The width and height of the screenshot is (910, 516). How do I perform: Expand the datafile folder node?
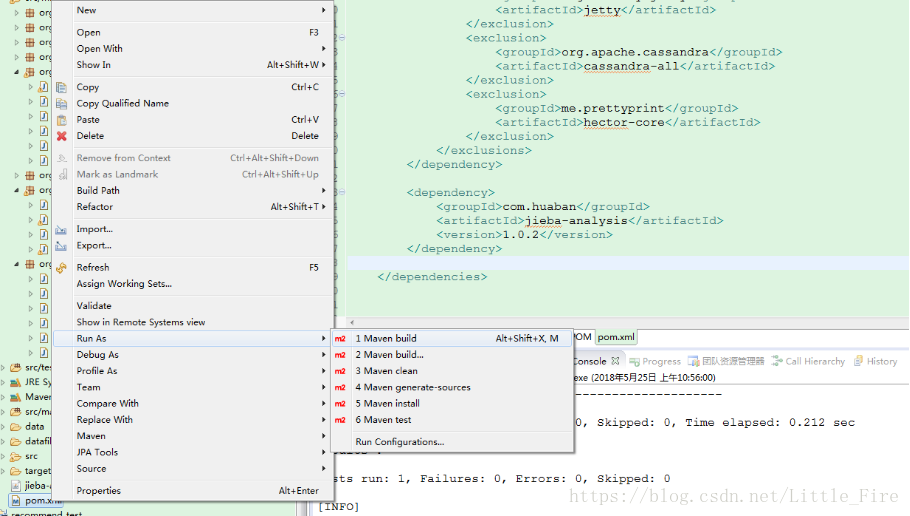tap(4, 441)
